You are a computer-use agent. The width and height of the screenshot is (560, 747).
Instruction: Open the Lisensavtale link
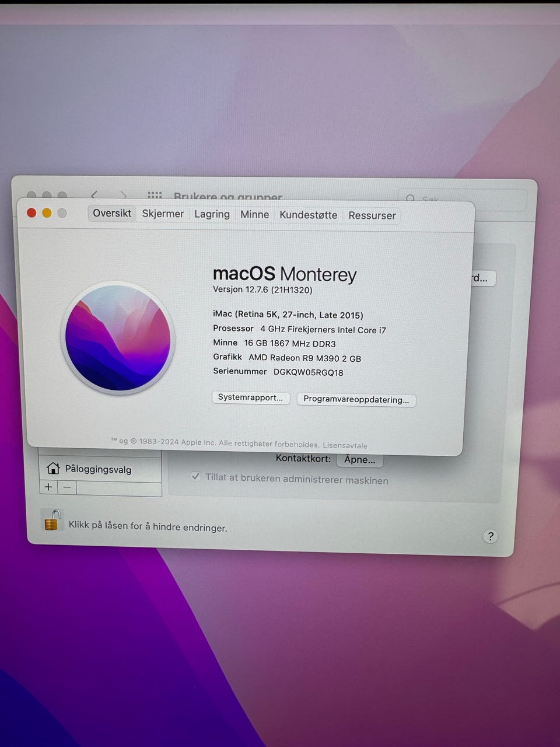point(345,445)
